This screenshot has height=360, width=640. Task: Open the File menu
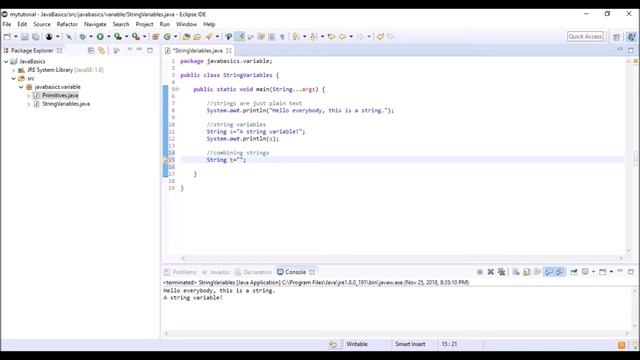tap(7, 24)
